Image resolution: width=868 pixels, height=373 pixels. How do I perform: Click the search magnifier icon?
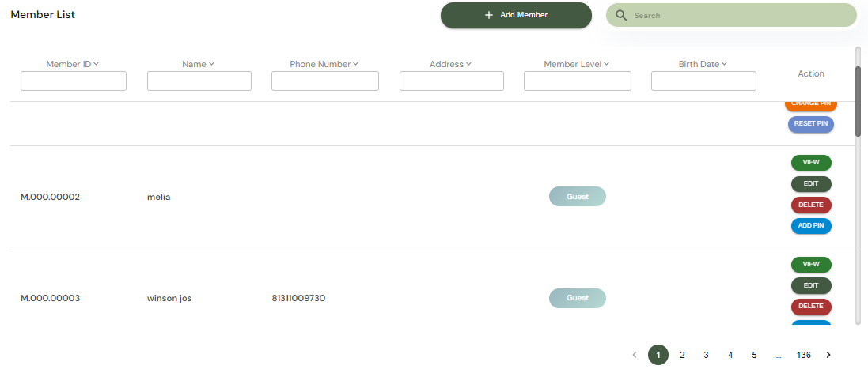(621, 16)
